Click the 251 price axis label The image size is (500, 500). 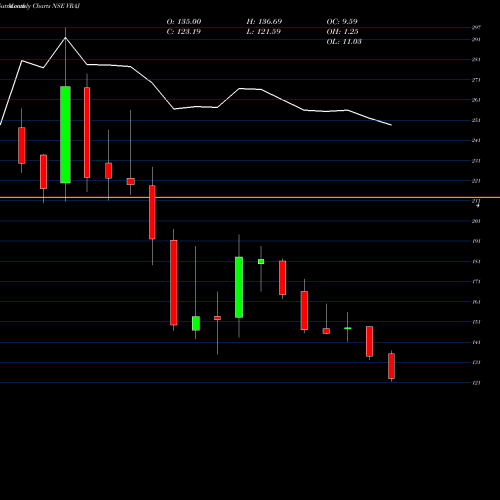tap(476, 120)
